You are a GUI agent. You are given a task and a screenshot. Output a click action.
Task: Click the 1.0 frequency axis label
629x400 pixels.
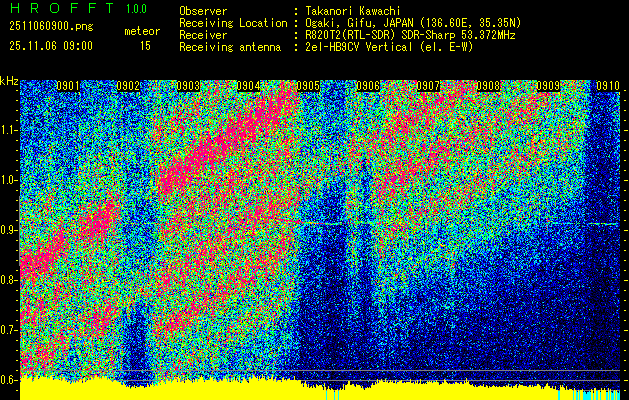pyautogui.click(x=9, y=181)
